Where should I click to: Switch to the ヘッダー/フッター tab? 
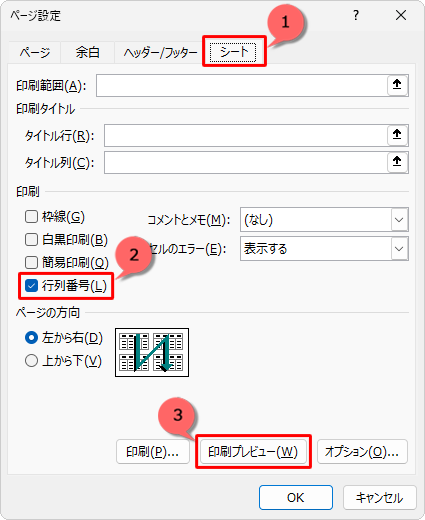coord(160,52)
